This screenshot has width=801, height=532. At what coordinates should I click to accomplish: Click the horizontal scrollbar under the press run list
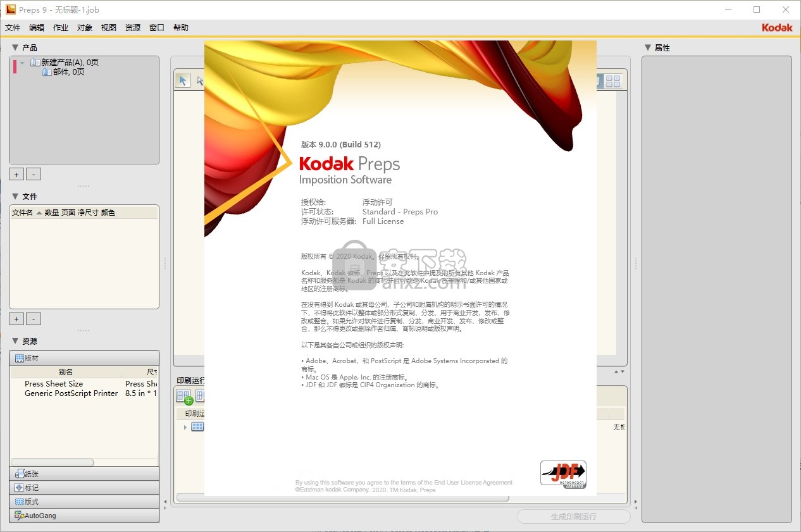(x=342, y=498)
